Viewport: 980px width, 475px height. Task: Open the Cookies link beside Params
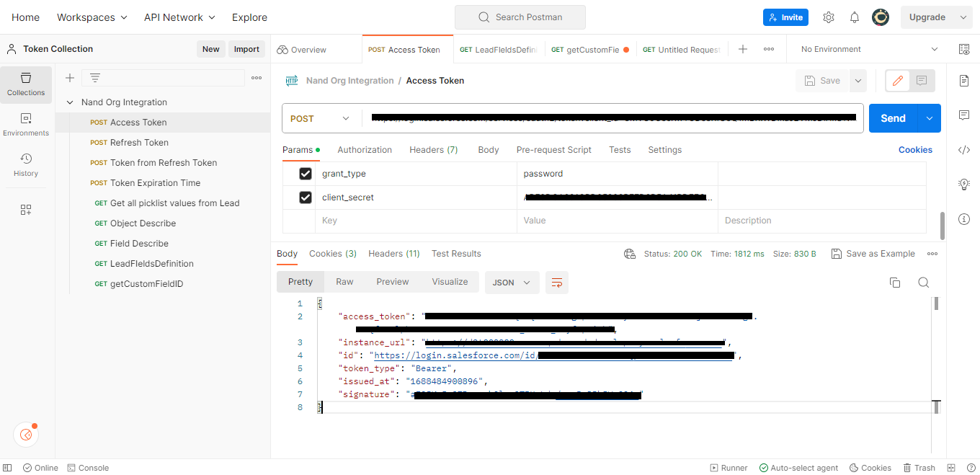point(915,150)
